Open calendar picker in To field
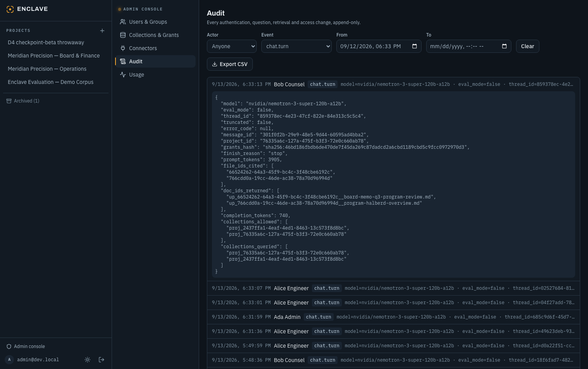 504,46
